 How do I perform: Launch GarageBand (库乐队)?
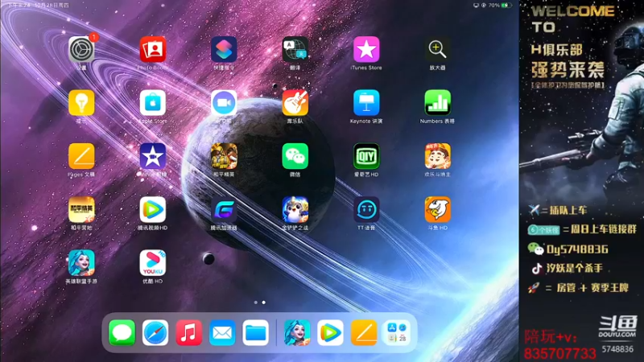(295, 103)
